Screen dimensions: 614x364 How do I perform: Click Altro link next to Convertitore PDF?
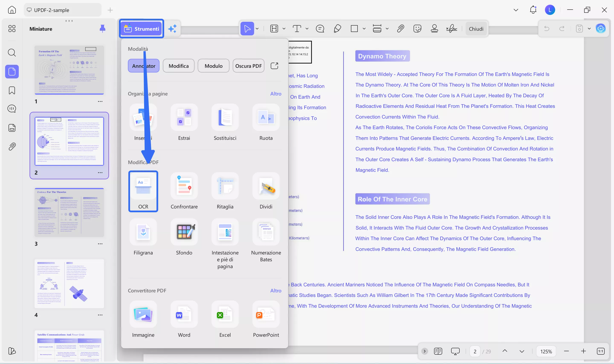click(275, 290)
